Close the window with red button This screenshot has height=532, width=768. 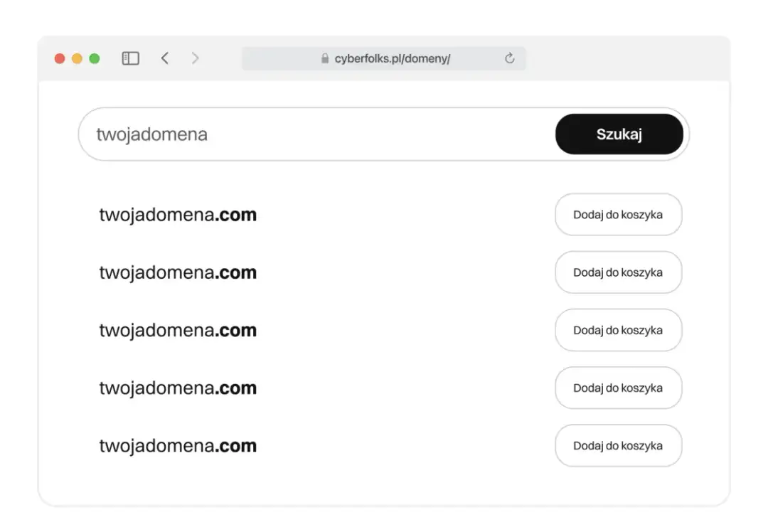coord(60,58)
